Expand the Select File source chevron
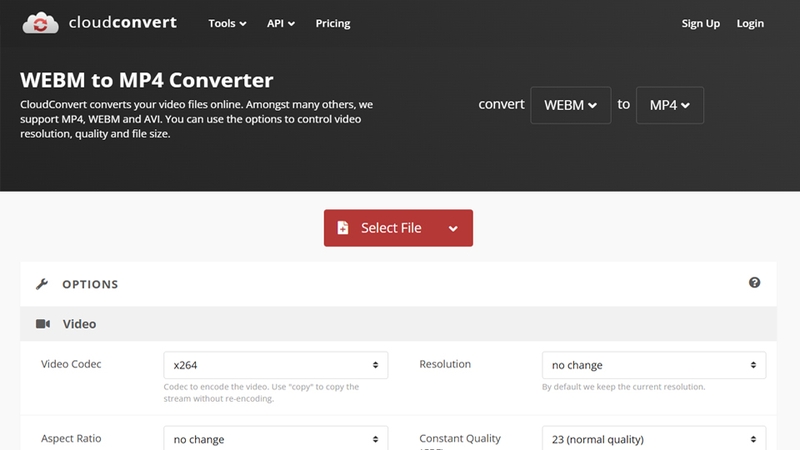Screen dimensions: 800x450 (453, 229)
